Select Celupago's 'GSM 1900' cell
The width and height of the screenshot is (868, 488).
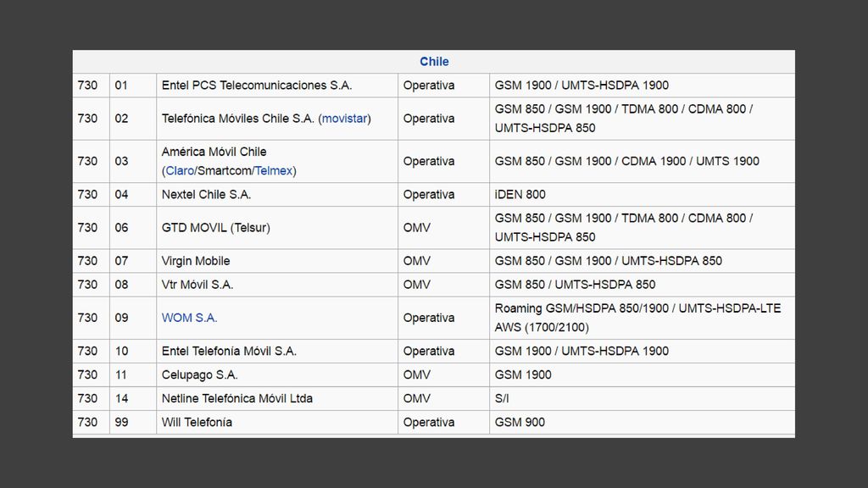(643, 374)
